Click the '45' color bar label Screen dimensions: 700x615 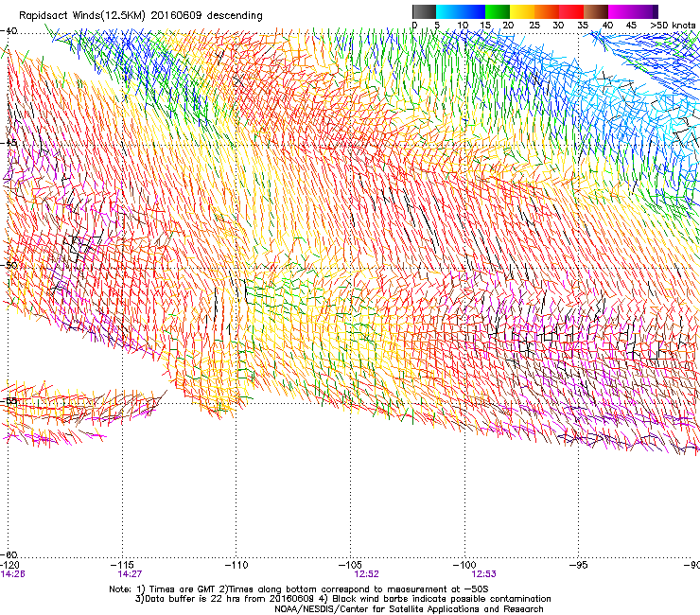click(631, 26)
